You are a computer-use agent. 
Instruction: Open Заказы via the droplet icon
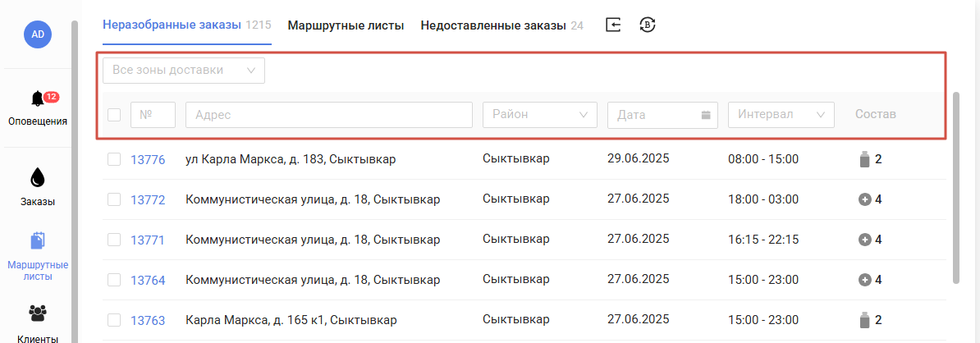pos(38,177)
